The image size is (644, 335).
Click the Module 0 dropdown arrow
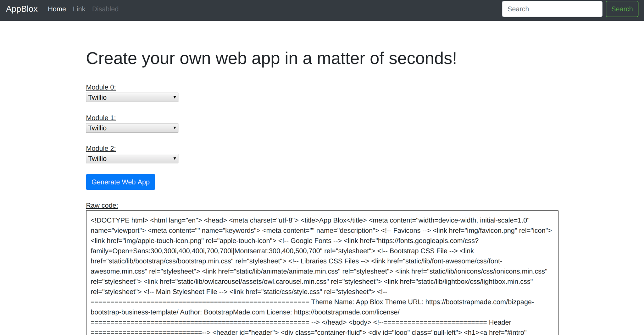175,97
